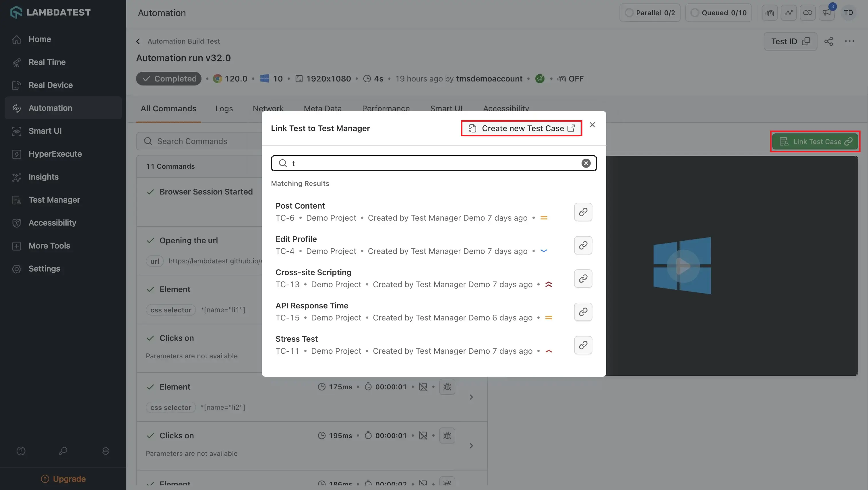Image resolution: width=868 pixels, height=490 pixels.
Task: Select the Opening the url command
Action: 188,240
